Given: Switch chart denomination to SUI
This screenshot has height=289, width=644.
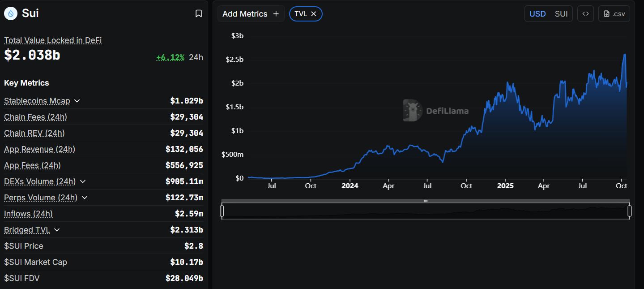Looking at the screenshot, I should 561,14.
